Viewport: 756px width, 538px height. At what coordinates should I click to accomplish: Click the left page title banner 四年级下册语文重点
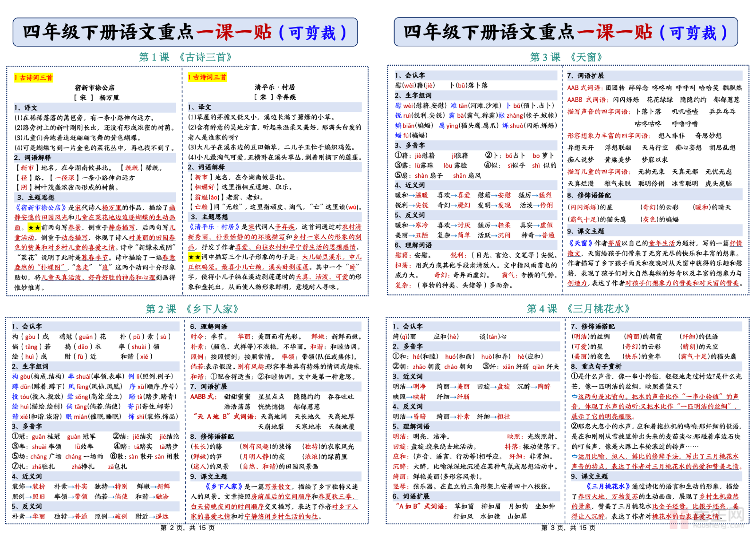coord(109,32)
